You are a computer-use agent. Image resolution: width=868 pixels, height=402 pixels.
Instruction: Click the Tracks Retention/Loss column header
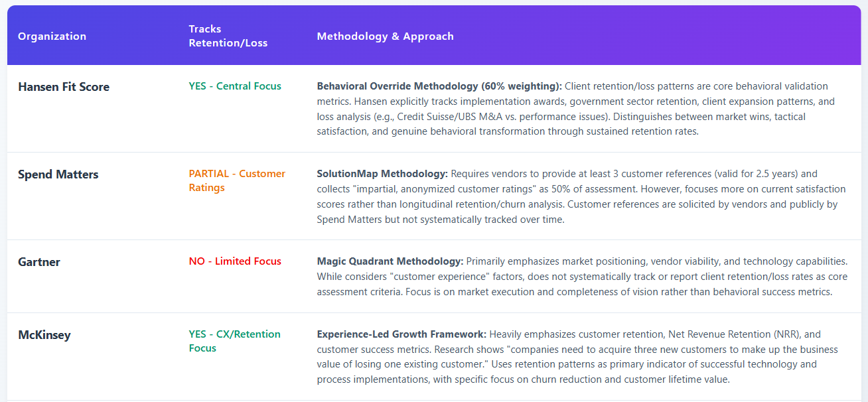(x=228, y=36)
